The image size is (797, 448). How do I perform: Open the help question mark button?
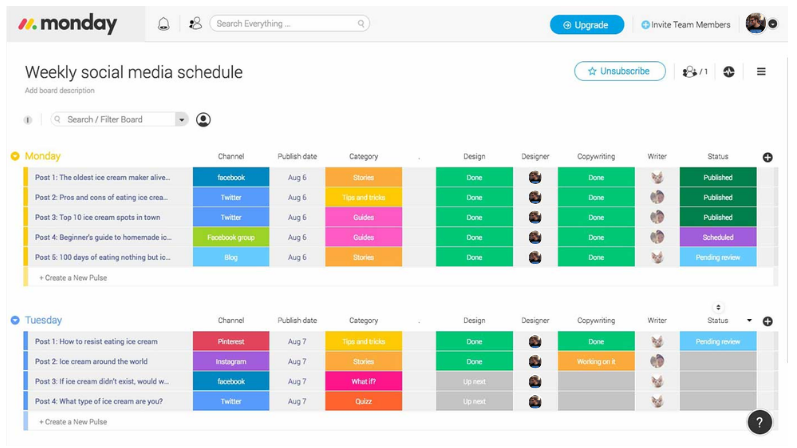click(760, 423)
